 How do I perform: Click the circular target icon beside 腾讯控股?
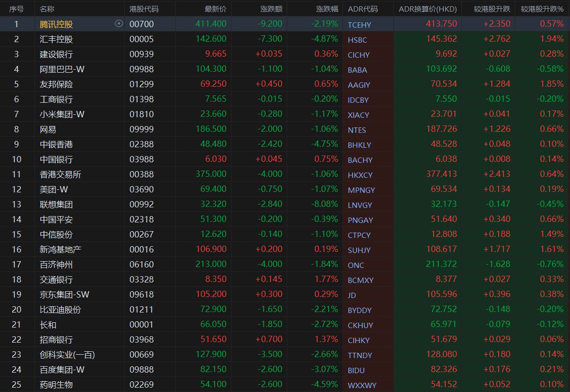pos(118,24)
